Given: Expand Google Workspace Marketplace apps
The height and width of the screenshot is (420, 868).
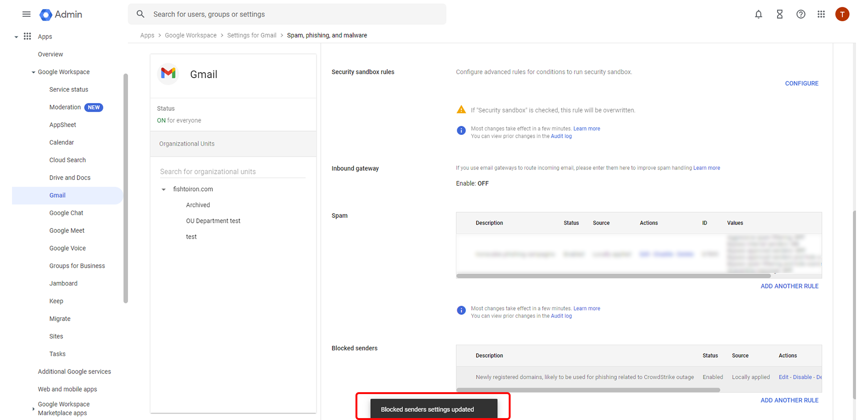Looking at the screenshot, I should (33, 409).
